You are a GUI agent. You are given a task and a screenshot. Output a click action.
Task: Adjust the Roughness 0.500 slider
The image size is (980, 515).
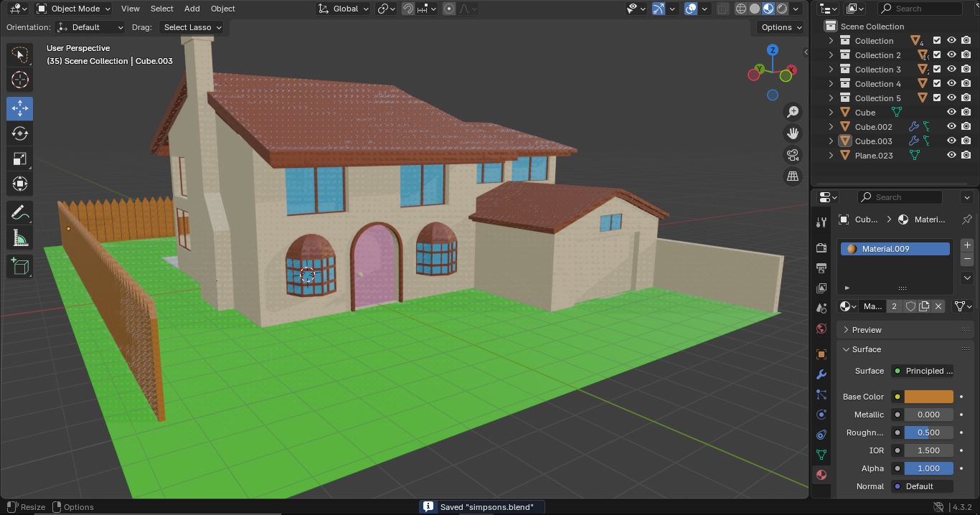click(x=928, y=433)
